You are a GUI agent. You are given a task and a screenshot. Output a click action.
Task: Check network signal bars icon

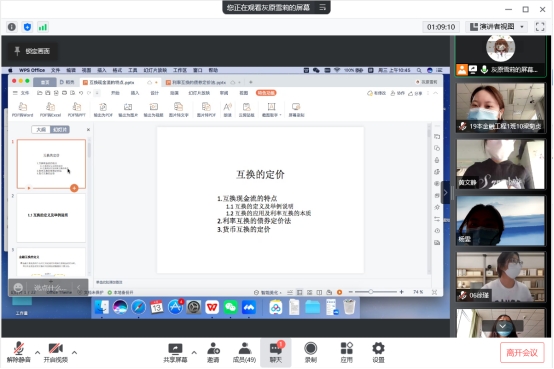pyautogui.click(x=43, y=27)
